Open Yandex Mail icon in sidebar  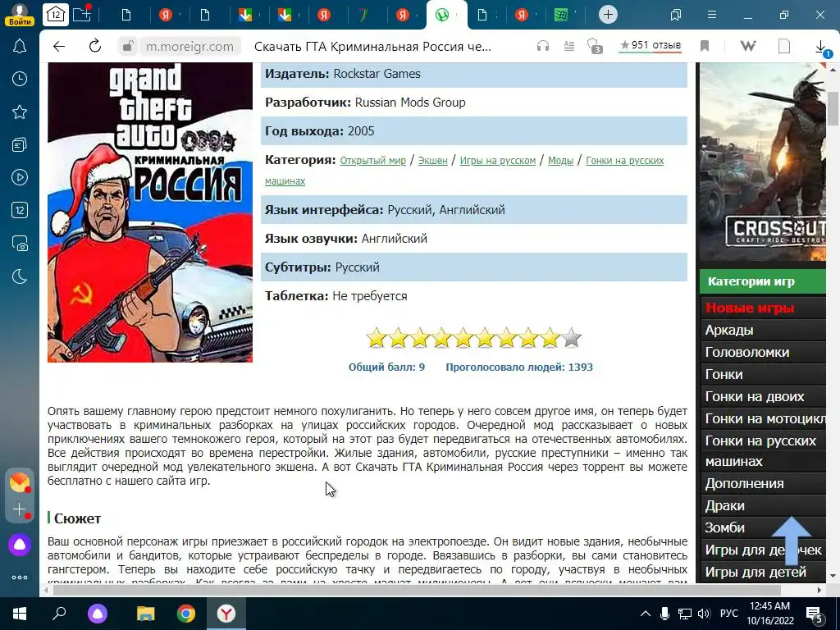coord(20,482)
